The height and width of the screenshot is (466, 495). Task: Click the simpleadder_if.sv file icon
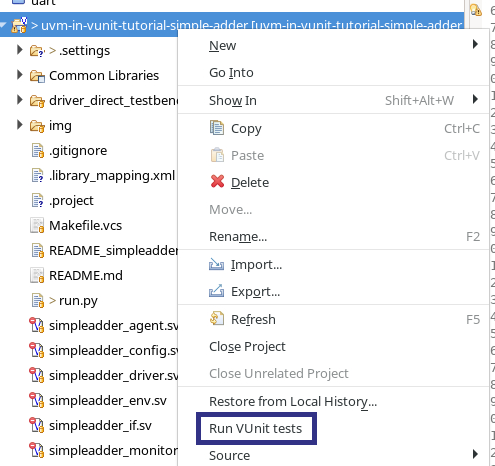37,425
